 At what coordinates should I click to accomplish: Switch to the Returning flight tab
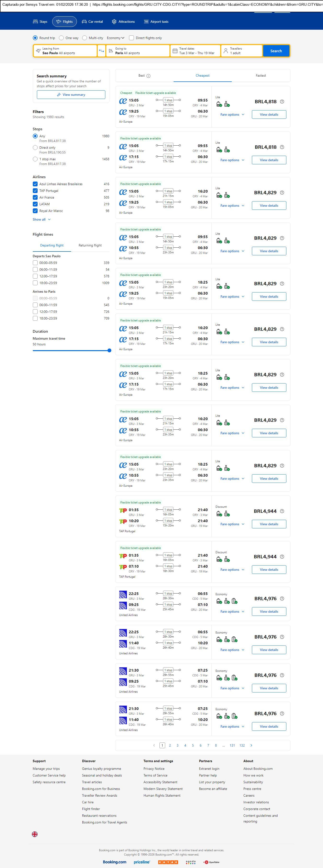pyautogui.click(x=90, y=245)
